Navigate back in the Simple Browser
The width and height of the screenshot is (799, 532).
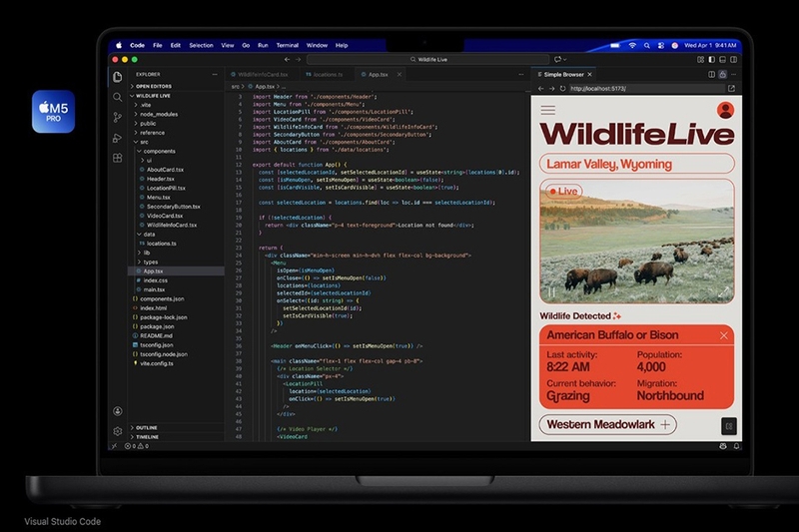540,89
